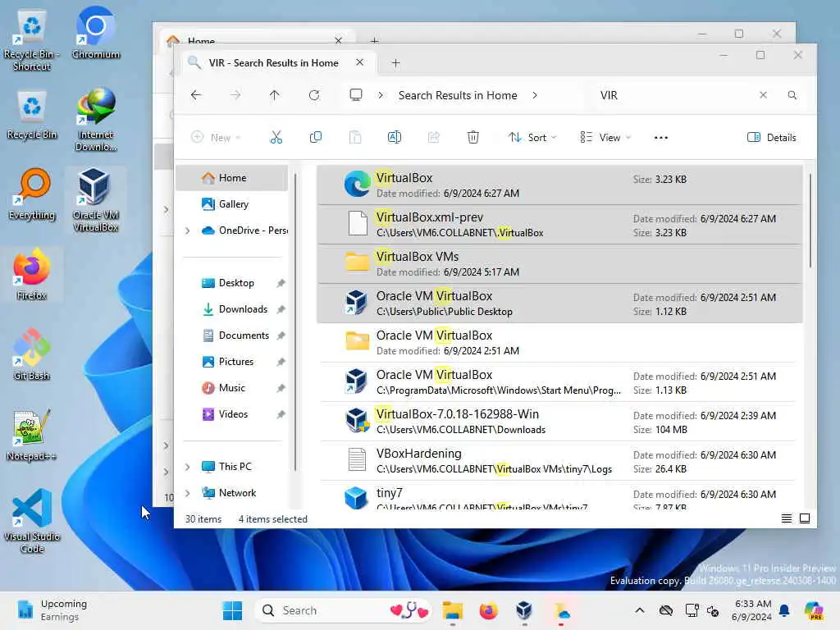The height and width of the screenshot is (630, 840).
Task: Open the New dropdown menu
Action: (216, 138)
